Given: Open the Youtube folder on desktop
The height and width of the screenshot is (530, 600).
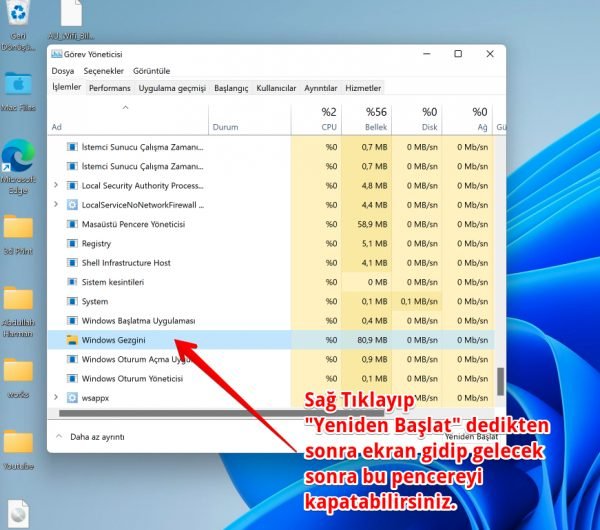Looking at the screenshot, I should point(18,441).
